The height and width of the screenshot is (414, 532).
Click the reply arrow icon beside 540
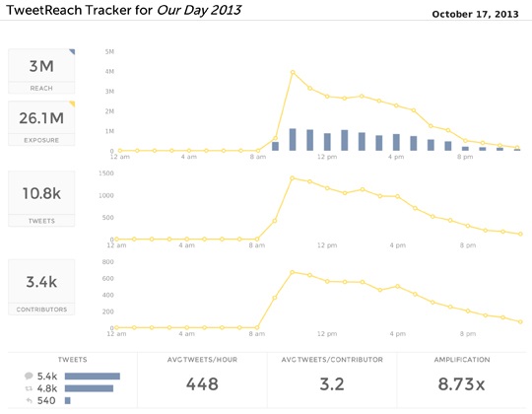30,401
